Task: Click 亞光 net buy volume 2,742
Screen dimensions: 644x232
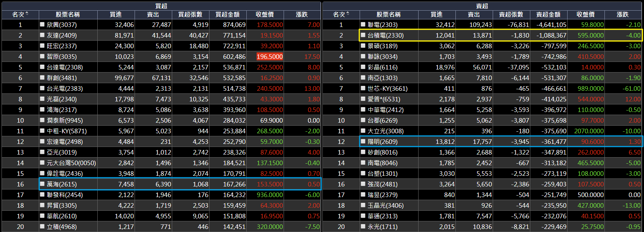Action: 200,152
